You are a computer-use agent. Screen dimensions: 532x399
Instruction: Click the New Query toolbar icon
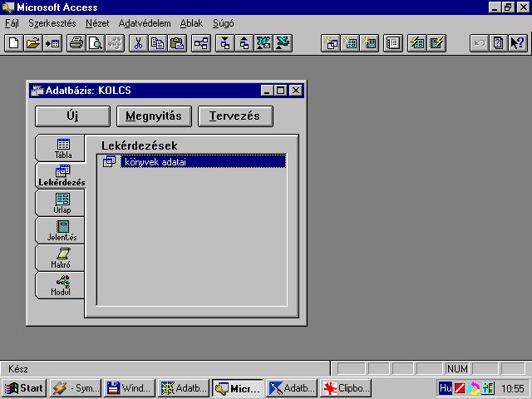tap(331, 43)
